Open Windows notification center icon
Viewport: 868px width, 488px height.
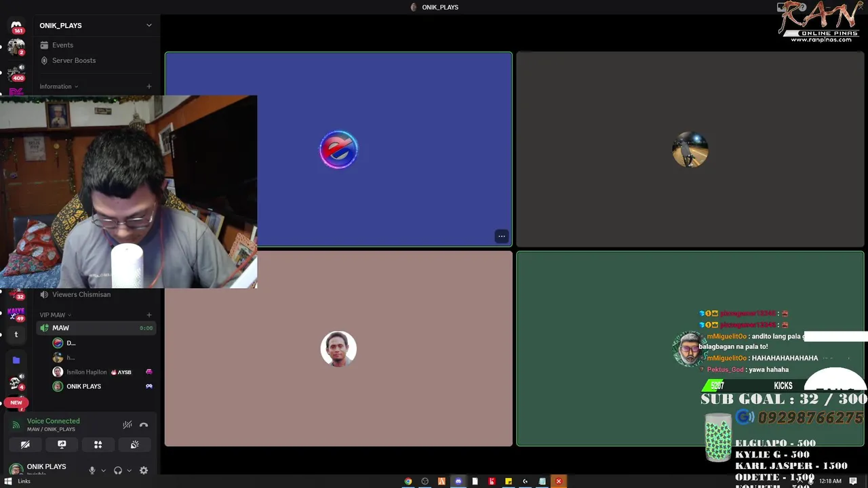click(x=853, y=481)
